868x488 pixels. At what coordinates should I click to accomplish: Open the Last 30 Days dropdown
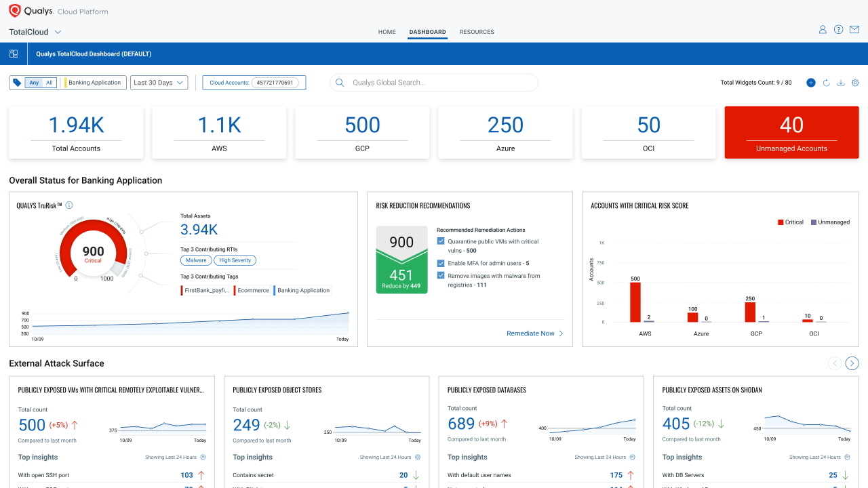(x=159, y=82)
